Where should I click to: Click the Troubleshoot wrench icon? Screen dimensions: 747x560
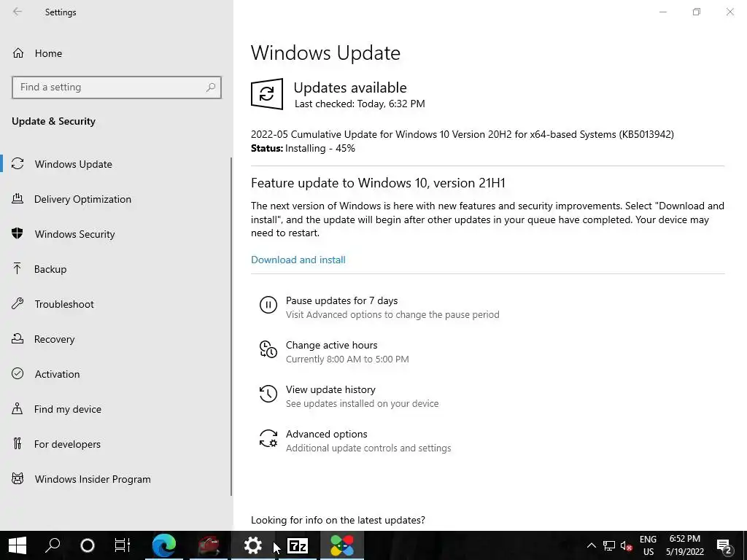pyautogui.click(x=18, y=304)
